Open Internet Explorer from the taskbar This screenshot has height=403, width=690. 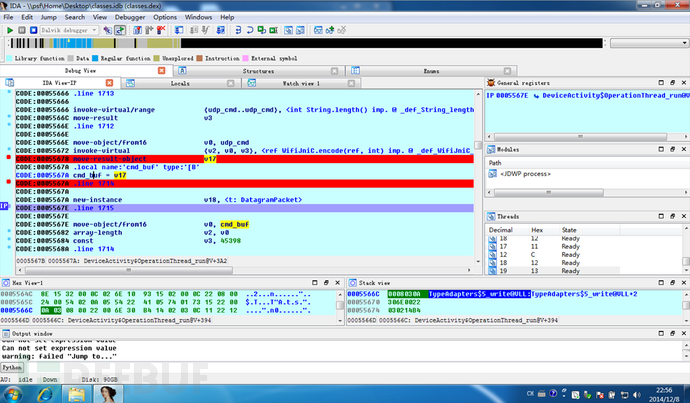44,394
